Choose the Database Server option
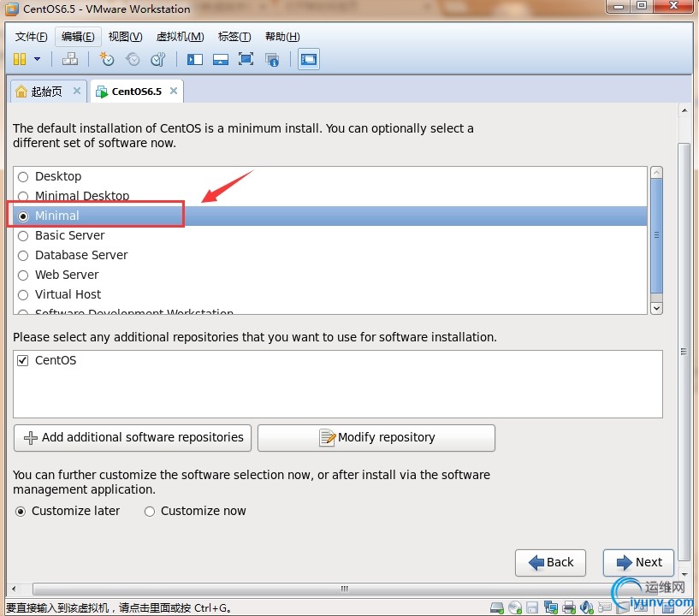699x616 pixels. (330, 255)
